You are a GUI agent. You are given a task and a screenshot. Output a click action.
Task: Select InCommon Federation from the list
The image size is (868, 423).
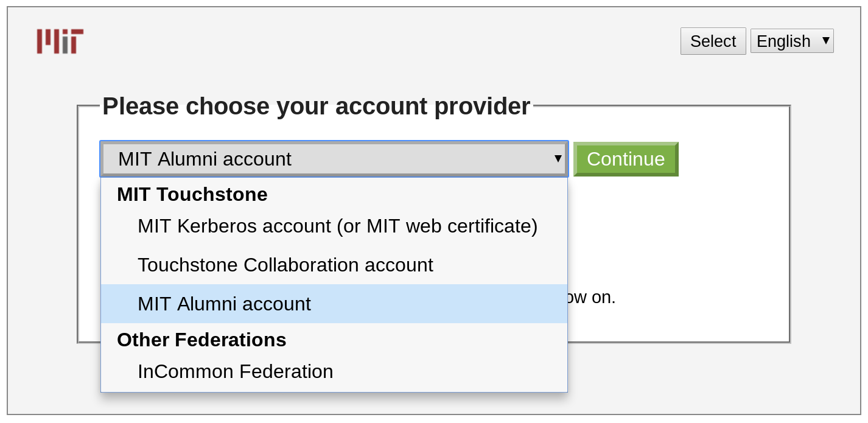tap(235, 371)
